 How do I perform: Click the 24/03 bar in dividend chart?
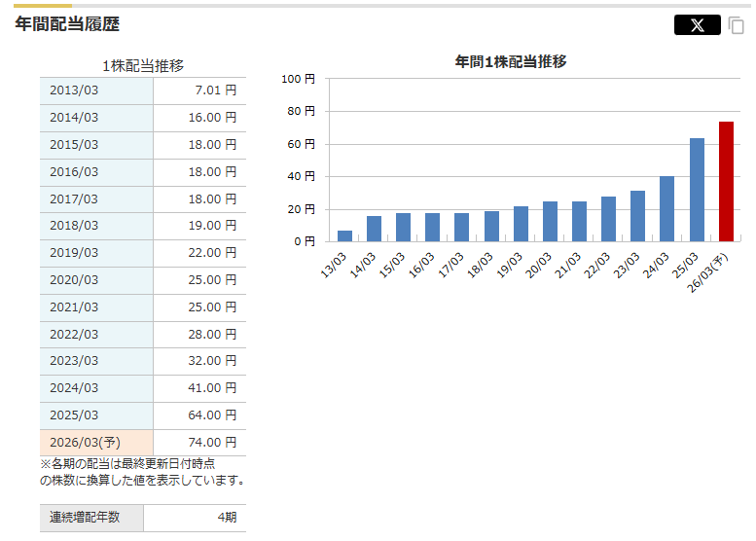click(x=666, y=208)
